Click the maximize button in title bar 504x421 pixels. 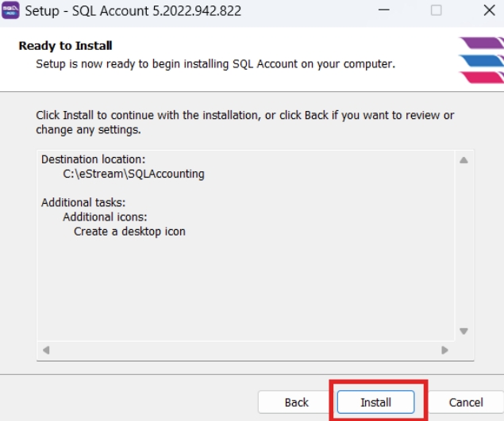(437, 11)
